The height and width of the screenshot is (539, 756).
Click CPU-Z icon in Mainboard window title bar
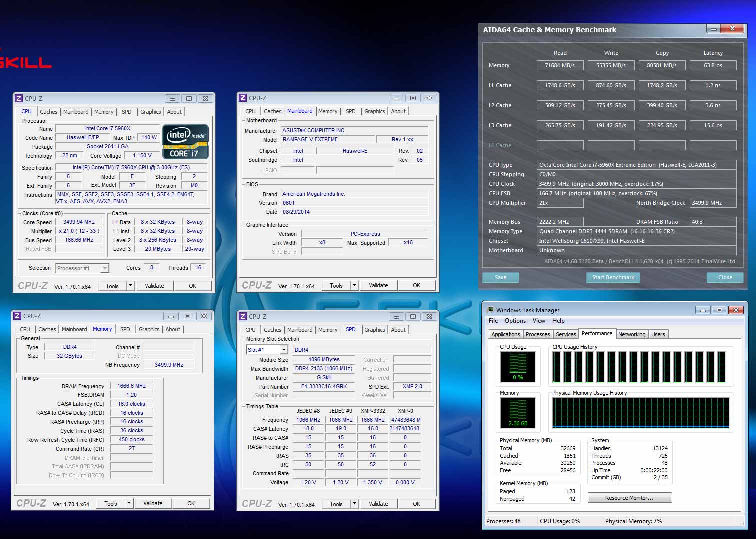click(243, 98)
